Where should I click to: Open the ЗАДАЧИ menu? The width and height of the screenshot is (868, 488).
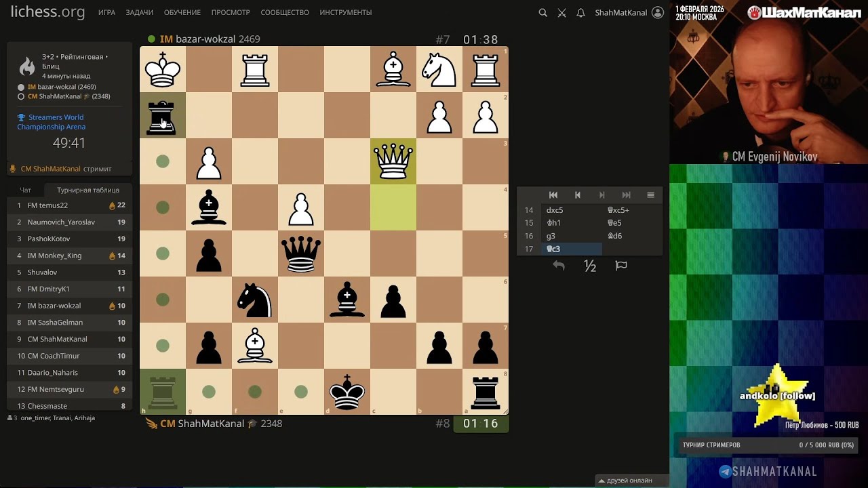[x=139, y=12]
